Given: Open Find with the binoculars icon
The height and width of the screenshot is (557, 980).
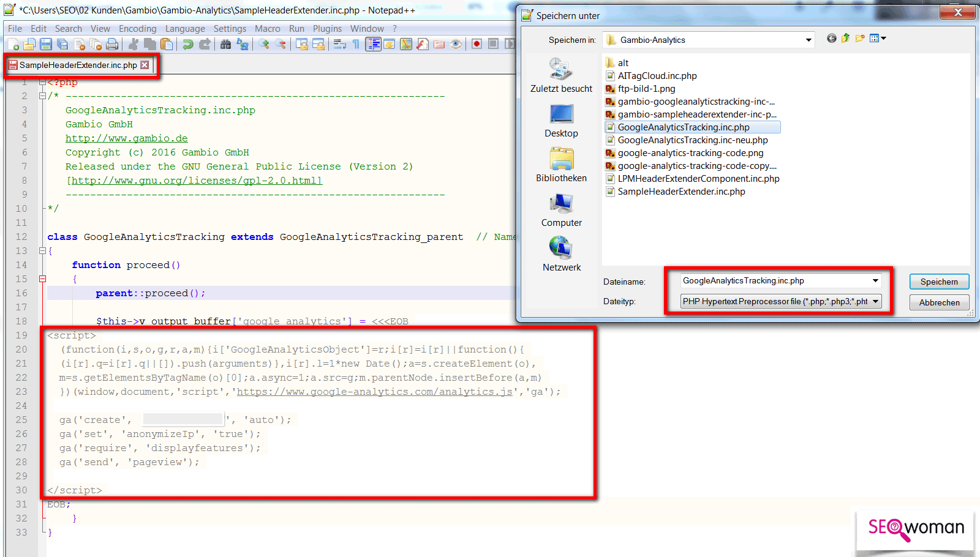Looking at the screenshot, I should (x=225, y=44).
